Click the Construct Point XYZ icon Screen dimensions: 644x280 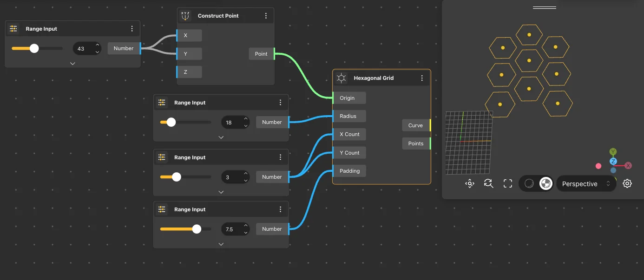[x=185, y=16]
